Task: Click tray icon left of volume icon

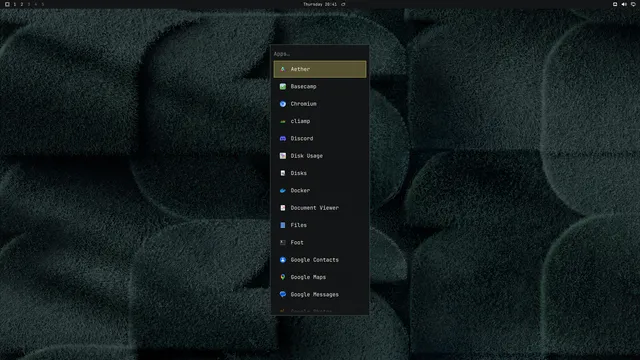Action: (615, 4)
